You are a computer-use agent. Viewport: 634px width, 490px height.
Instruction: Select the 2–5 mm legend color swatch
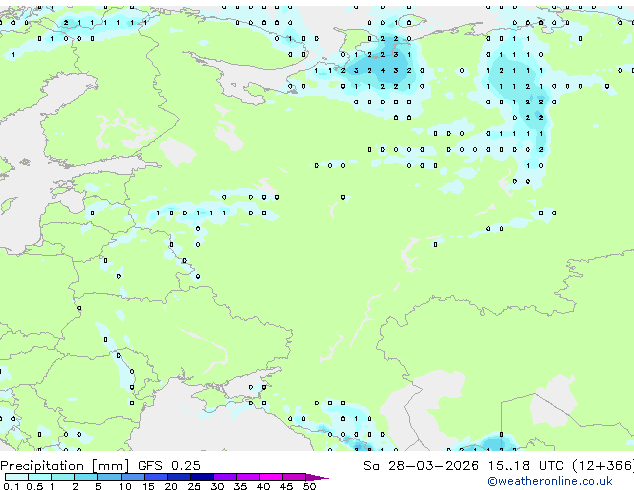pyautogui.click(x=86, y=477)
